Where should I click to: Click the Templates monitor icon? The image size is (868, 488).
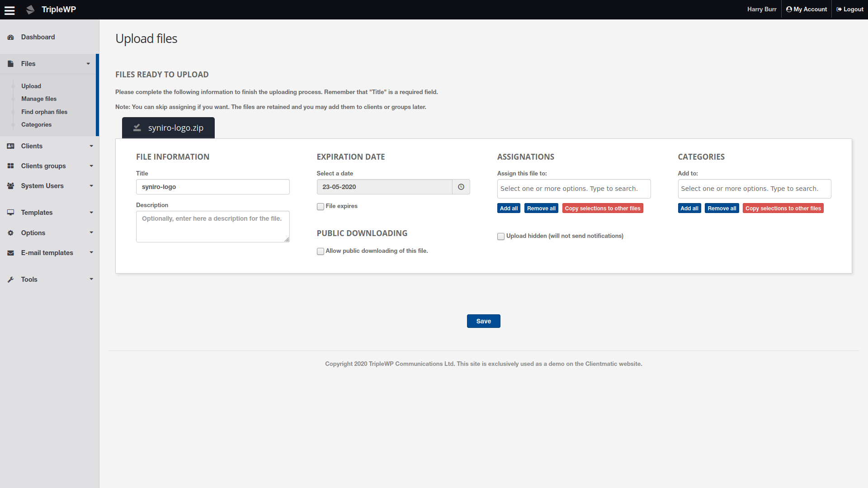10,213
